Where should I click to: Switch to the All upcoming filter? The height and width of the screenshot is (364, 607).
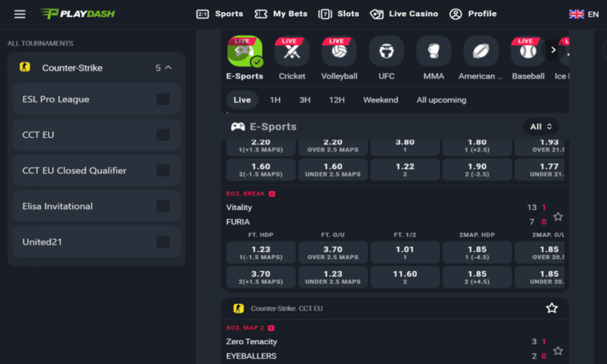441,100
